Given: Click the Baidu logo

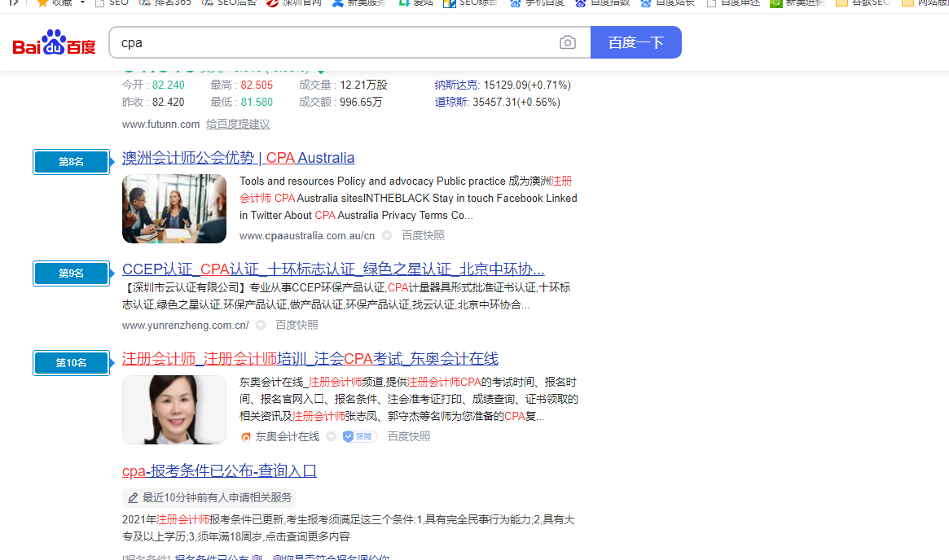Looking at the screenshot, I should 54,43.
